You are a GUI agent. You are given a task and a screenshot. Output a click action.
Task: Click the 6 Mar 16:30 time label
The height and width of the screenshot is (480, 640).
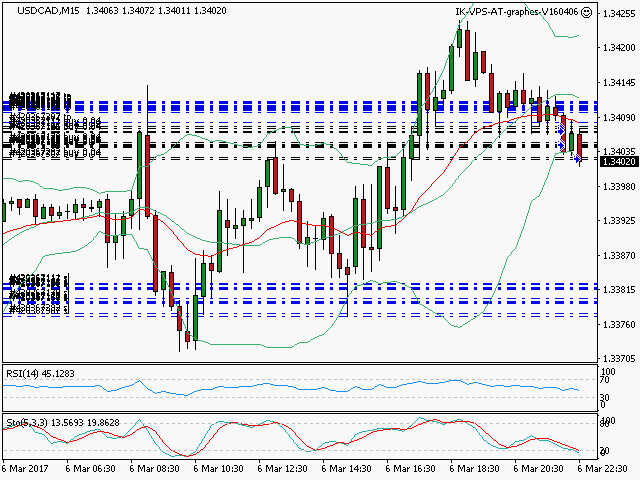(410, 469)
